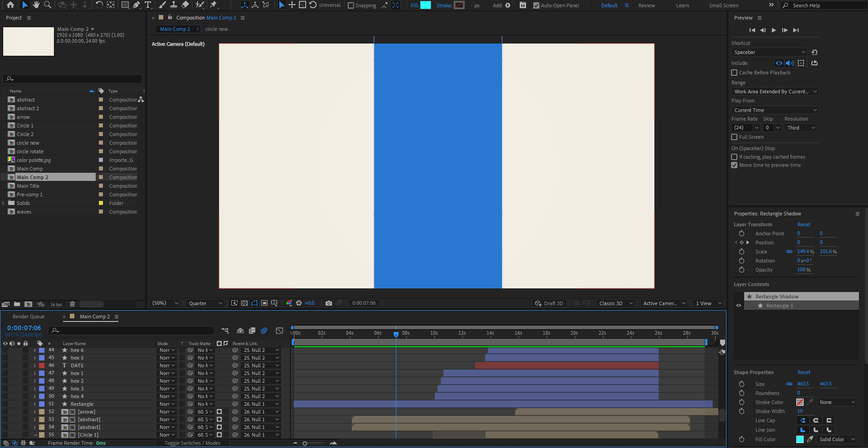Open the 1 View layout dropdown
This screenshot has height=448, width=868.
click(x=709, y=303)
